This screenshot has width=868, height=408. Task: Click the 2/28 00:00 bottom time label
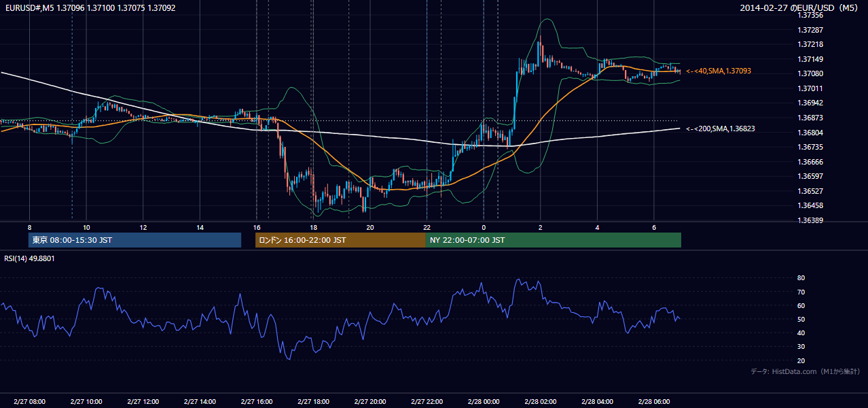483,402
